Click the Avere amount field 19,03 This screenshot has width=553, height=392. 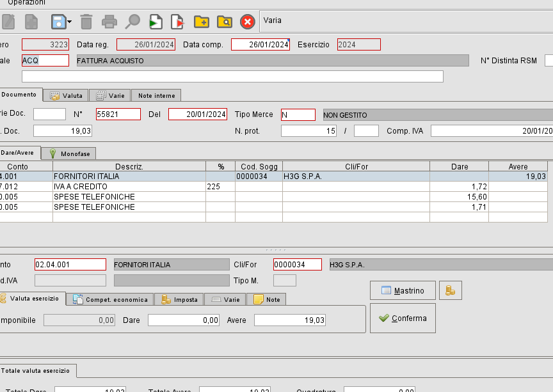pyautogui.click(x=290, y=320)
